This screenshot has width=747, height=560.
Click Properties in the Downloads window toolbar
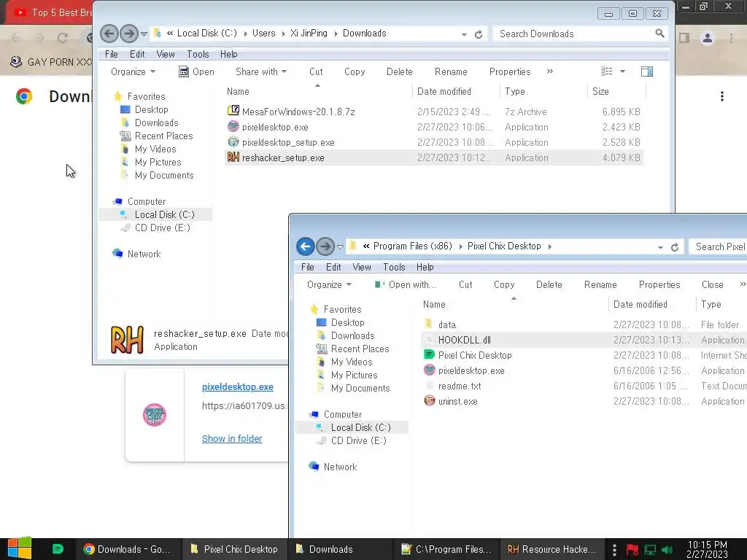(x=510, y=71)
